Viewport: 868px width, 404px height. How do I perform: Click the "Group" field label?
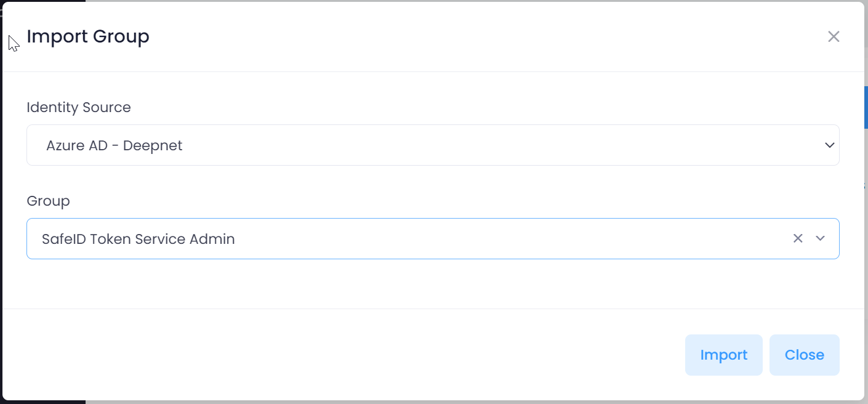tap(48, 201)
